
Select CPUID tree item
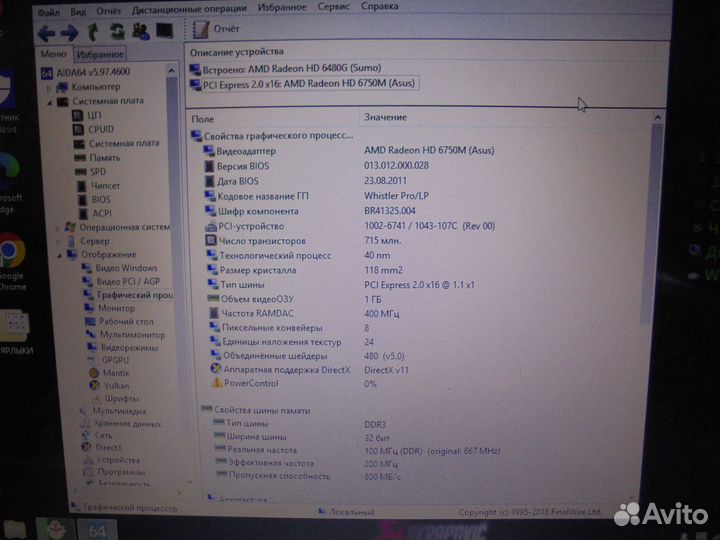click(94, 129)
